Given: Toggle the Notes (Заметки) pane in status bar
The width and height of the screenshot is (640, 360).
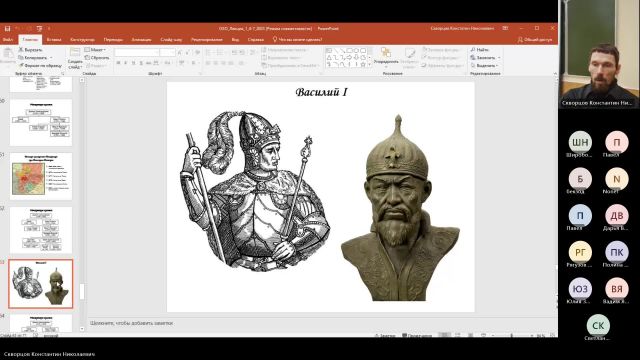Looking at the screenshot, I should click(385, 336).
